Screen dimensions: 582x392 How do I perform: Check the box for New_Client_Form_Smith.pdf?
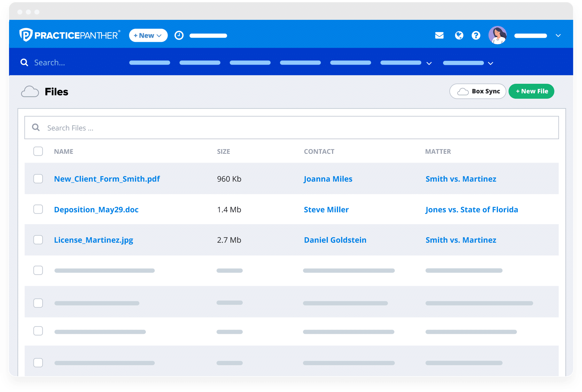pos(38,179)
